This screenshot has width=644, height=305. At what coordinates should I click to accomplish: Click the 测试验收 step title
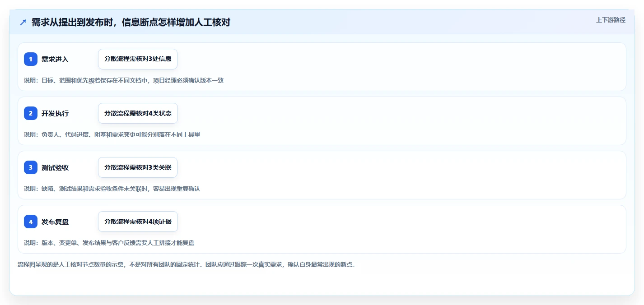click(55, 167)
